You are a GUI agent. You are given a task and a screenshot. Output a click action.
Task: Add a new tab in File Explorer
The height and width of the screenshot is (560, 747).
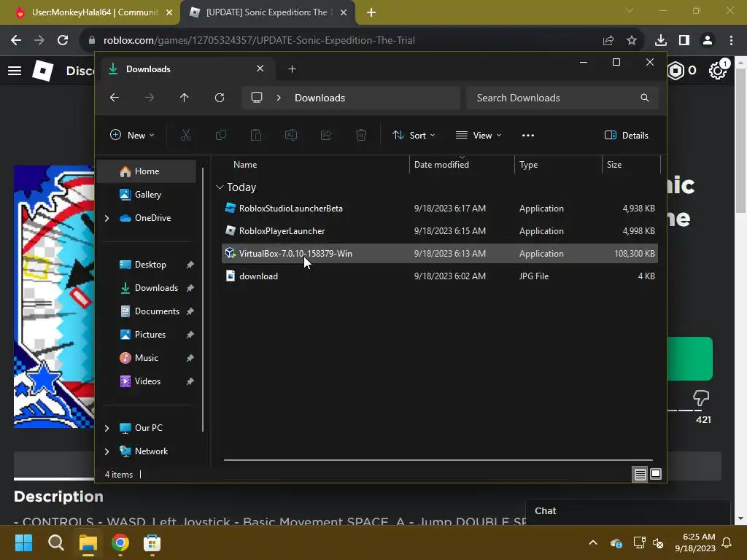[x=292, y=69]
